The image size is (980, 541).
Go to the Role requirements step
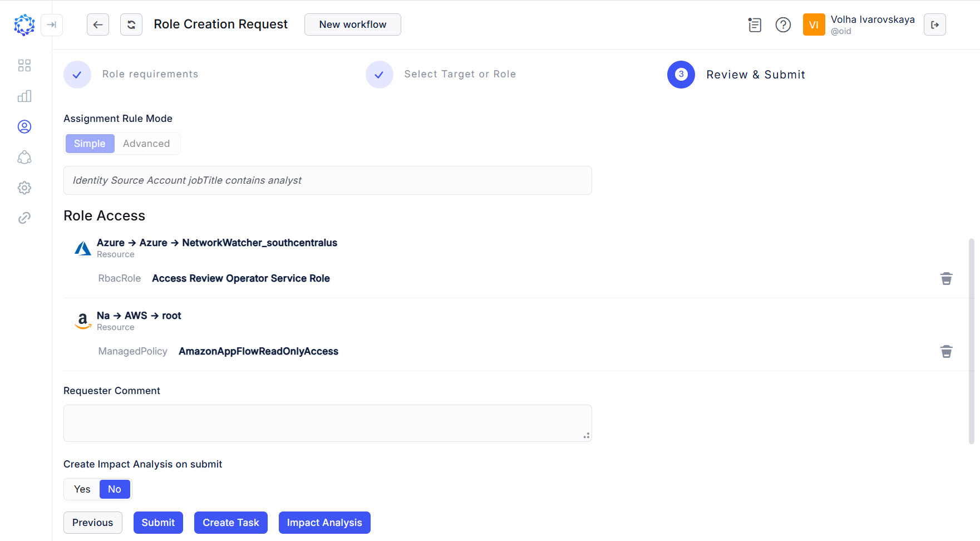coord(150,75)
